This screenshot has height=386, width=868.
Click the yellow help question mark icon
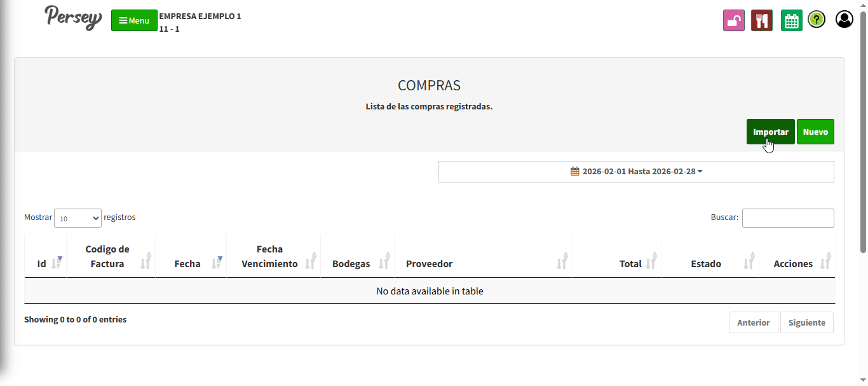[x=817, y=20]
